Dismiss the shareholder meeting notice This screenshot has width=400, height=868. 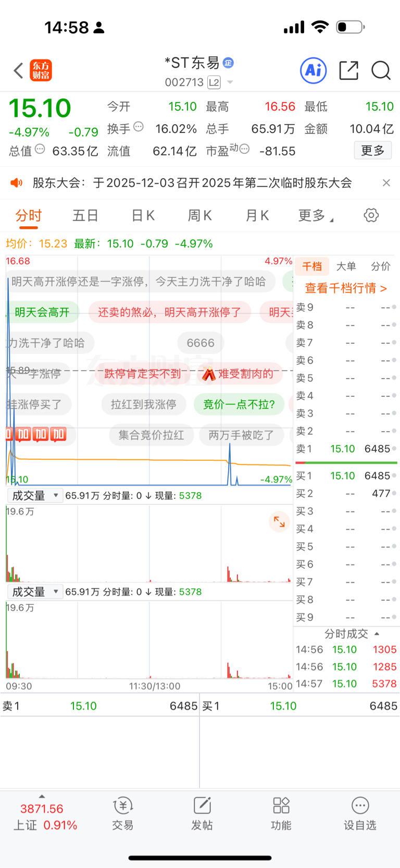coord(386,182)
